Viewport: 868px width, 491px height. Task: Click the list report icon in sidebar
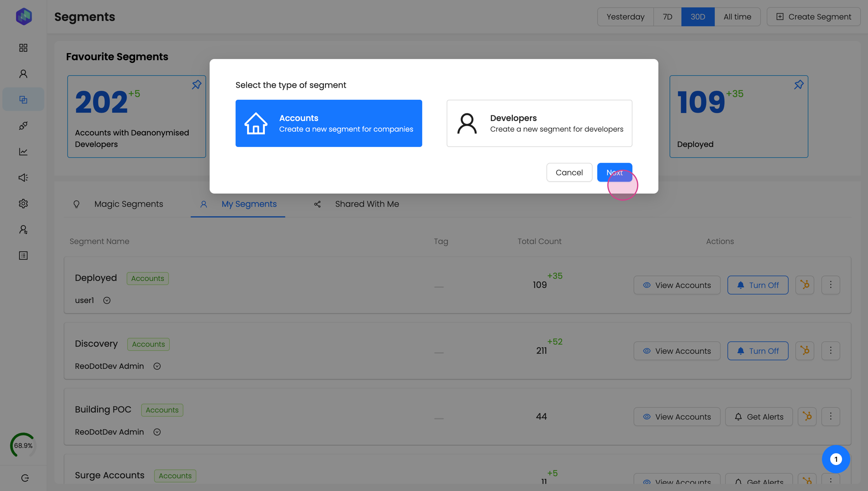tap(23, 256)
